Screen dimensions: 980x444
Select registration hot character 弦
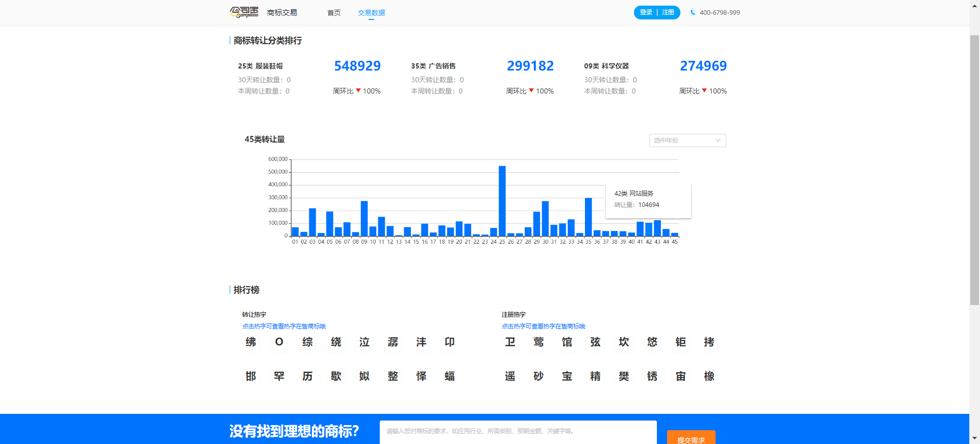coord(595,342)
